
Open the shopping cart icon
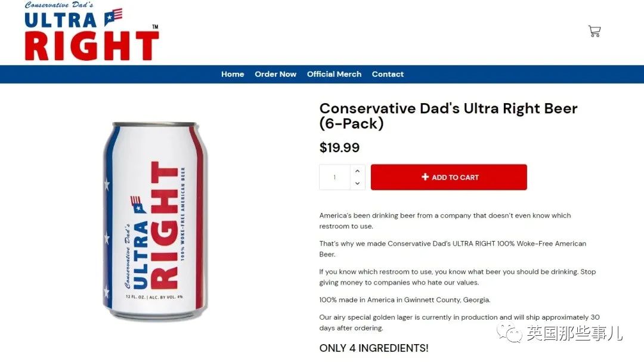click(x=595, y=31)
